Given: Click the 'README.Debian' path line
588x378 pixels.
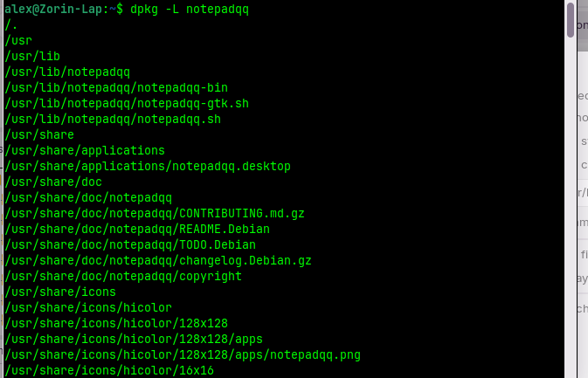Looking at the screenshot, I should (137, 230).
